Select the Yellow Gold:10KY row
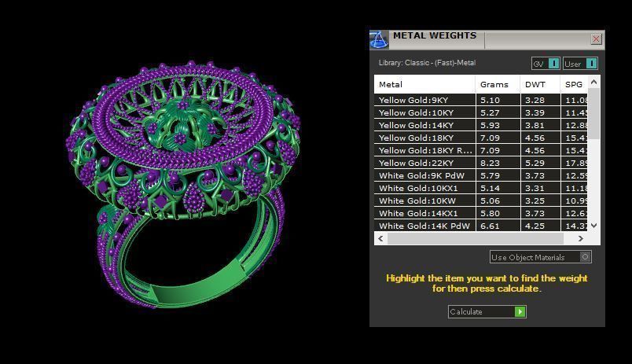 click(481, 112)
